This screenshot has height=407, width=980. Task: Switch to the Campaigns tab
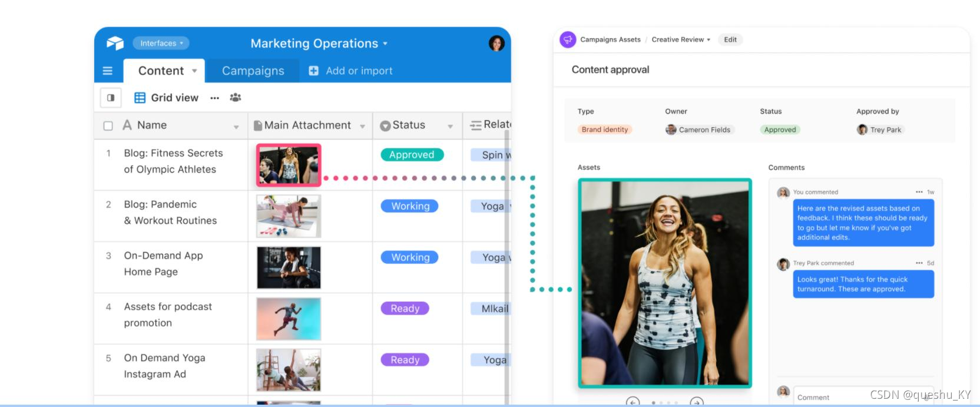pyautogui.click(x=253, y=71)
